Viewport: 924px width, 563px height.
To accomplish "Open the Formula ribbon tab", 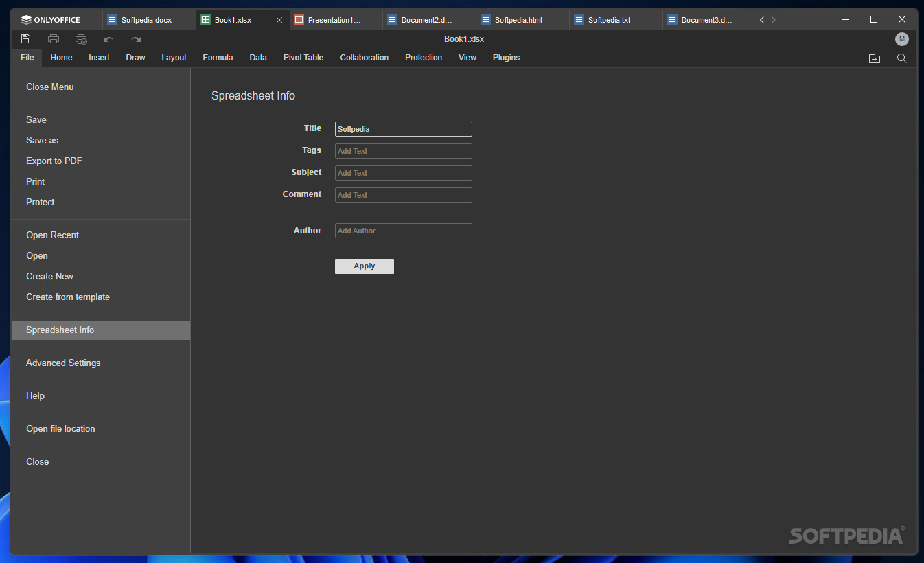I will pyautogui.click(x=218, y=58).
